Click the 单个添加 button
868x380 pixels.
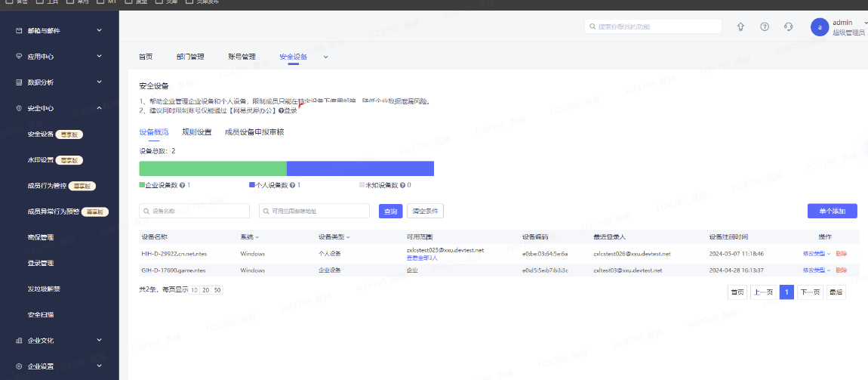[x=832, y=211]
